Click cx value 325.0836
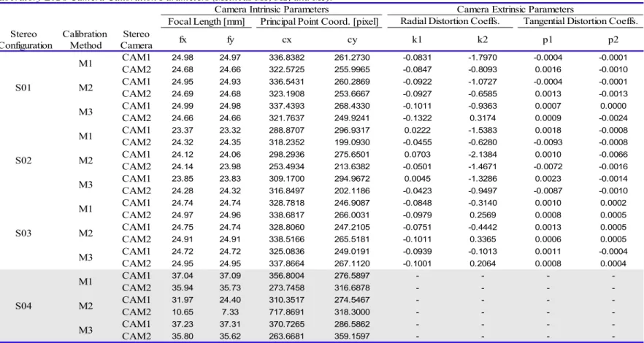Image resolution: width=644 pixels, height=343 pixels. pyautogui.click(x=287, y=252)
